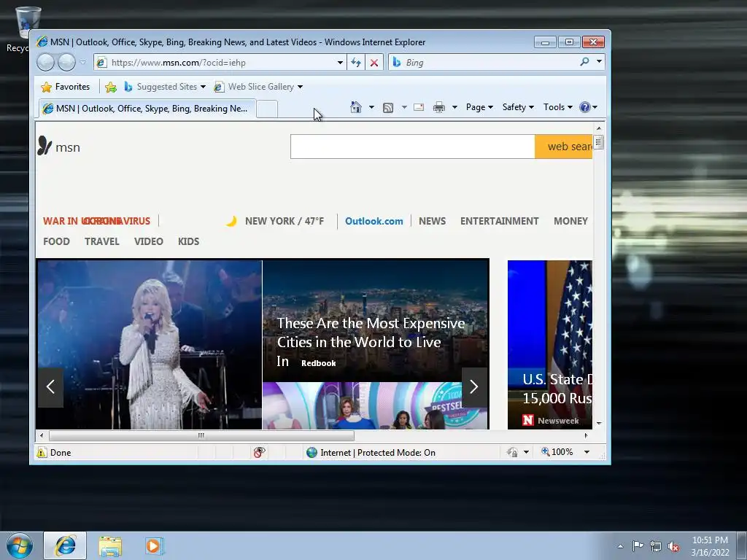Click the status bar warning icon
747x560 pixels.
42,452
